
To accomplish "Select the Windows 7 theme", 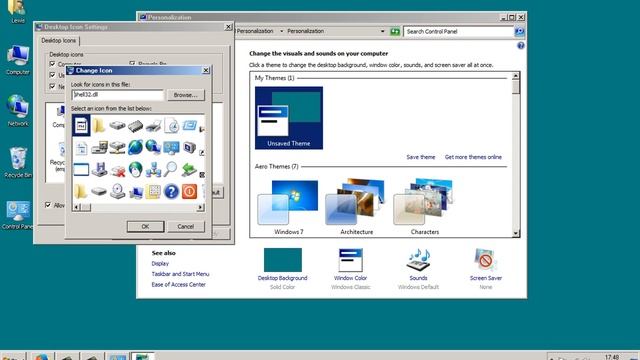I will coord(289,207).
